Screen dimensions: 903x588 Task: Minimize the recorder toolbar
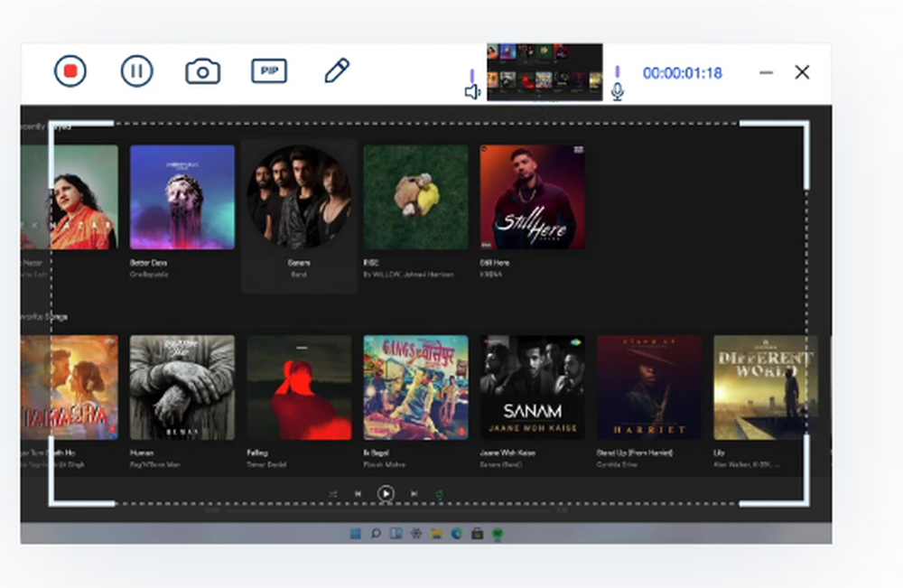tap(766, 72)
